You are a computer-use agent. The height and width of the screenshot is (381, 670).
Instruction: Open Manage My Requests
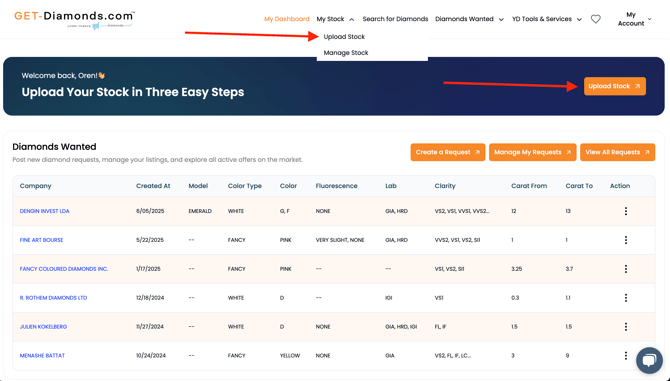(x=532, y=152)
